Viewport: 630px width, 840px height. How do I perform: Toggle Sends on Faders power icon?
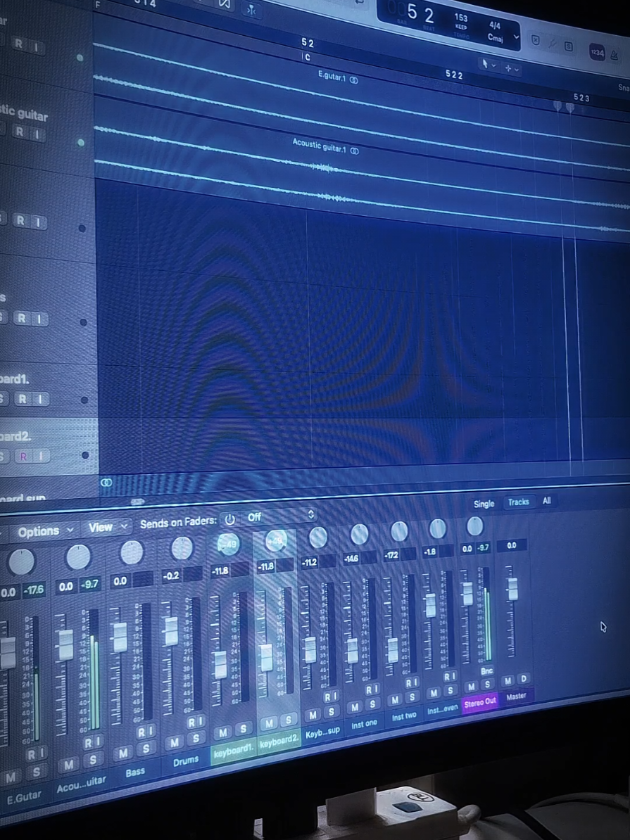point(229,519)
